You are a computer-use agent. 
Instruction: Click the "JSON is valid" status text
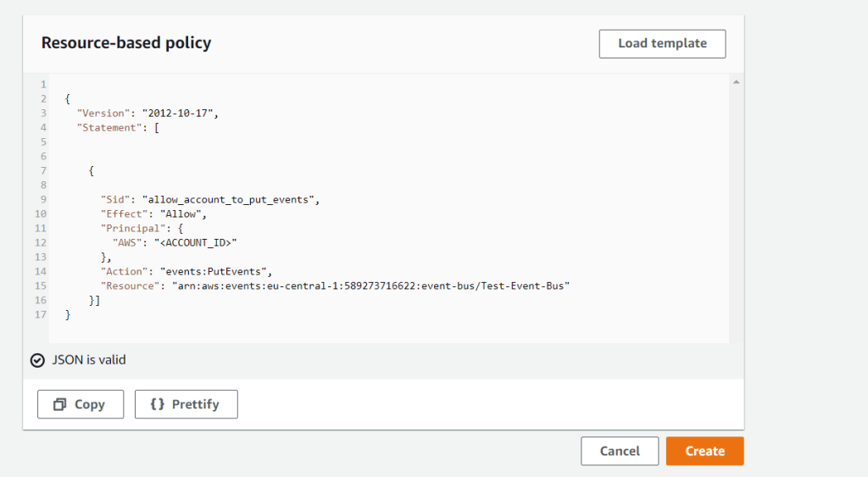click(x=89, y=360)
